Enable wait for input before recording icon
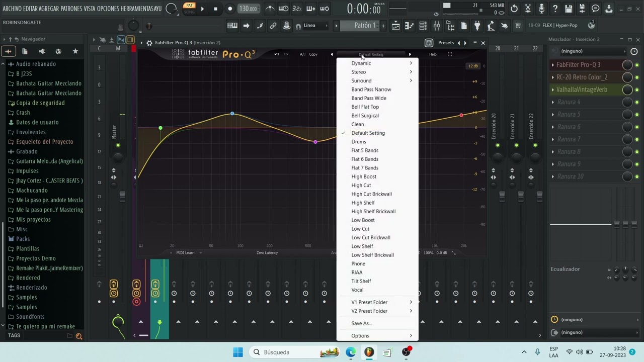The image size is (644, 362). (284, 9)
